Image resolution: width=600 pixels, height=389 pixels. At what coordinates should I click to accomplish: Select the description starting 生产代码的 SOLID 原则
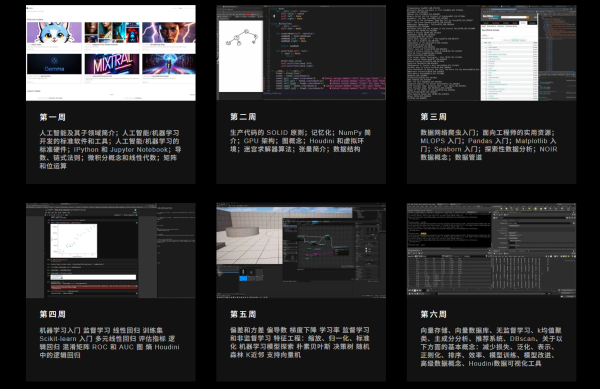coord(300,141)
